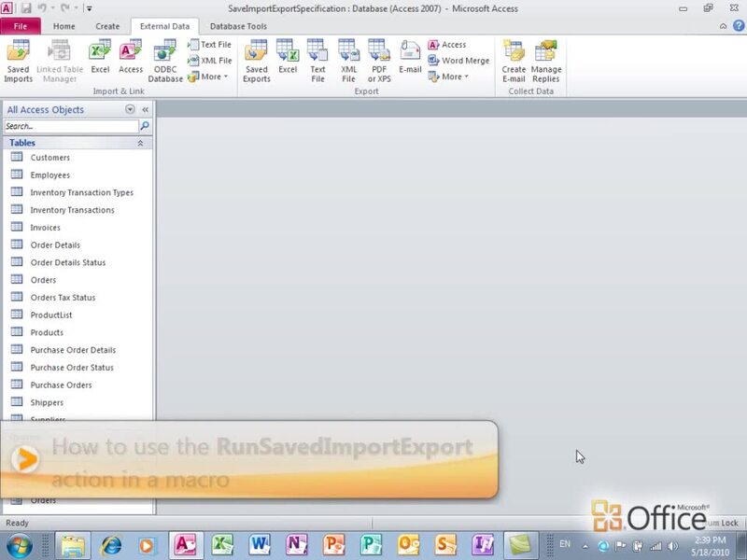747x560 pixels.
Task: Open the All Access Objects dropdown arrow
Action: coord(130,109)
